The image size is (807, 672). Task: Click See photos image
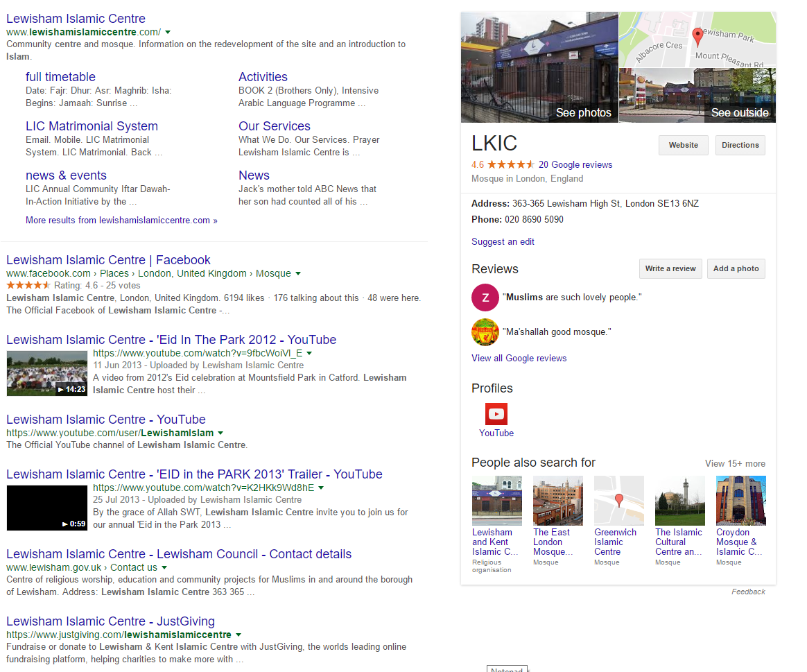539,67
